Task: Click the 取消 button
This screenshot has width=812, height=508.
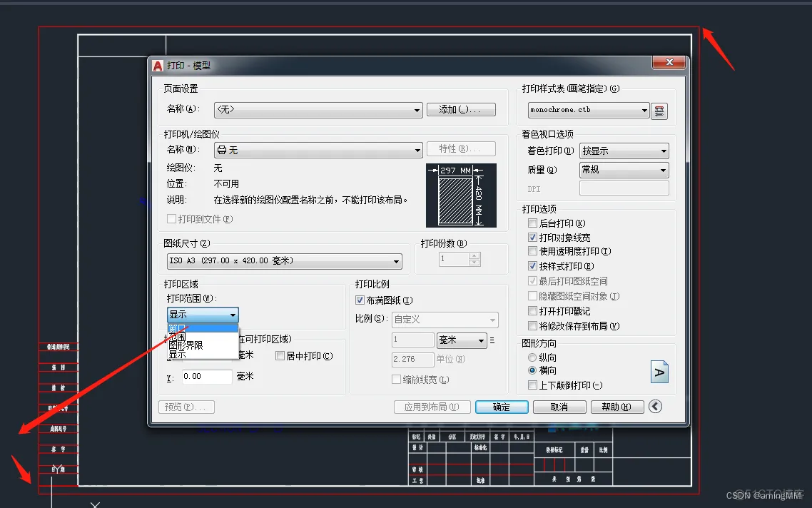Action: pyautogui.click(x=559, y=407)
